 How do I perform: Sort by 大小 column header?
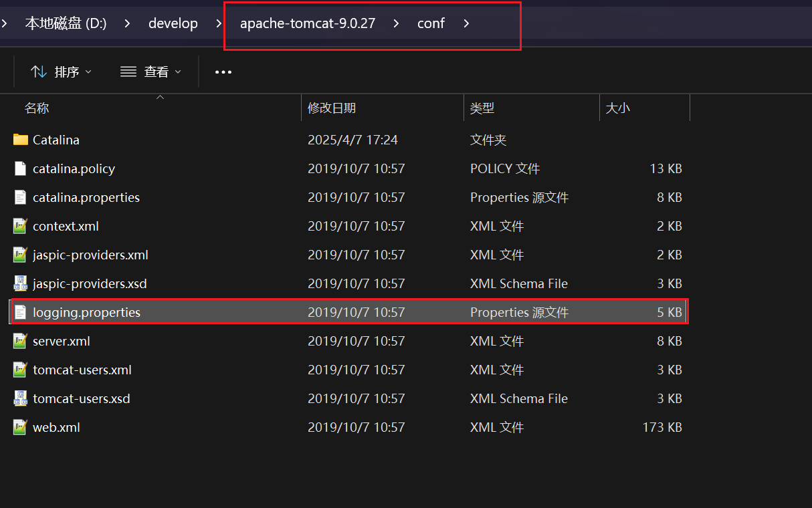618,108
